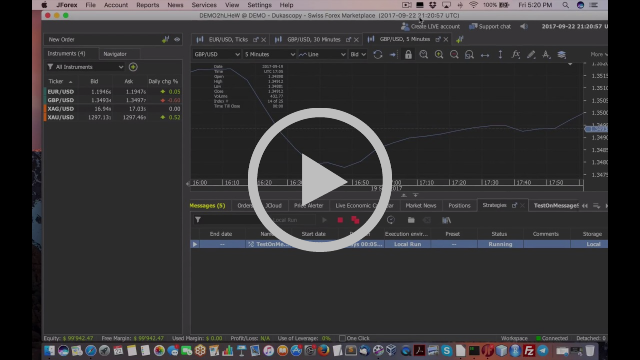The width and height of the screenshot is (640, 360).
Task: Click the clock icon in Strategies toolbar
Action: (x=391, y=220)
